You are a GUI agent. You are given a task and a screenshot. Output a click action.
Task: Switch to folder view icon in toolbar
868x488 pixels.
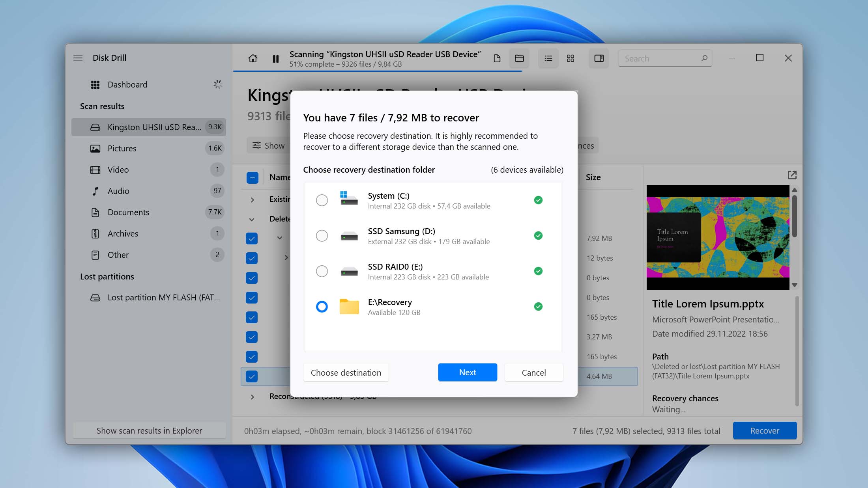click(519, 58)
